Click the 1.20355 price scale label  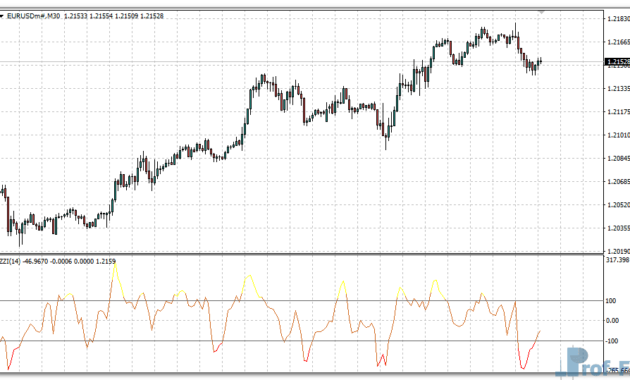click(x=618, y=228)
